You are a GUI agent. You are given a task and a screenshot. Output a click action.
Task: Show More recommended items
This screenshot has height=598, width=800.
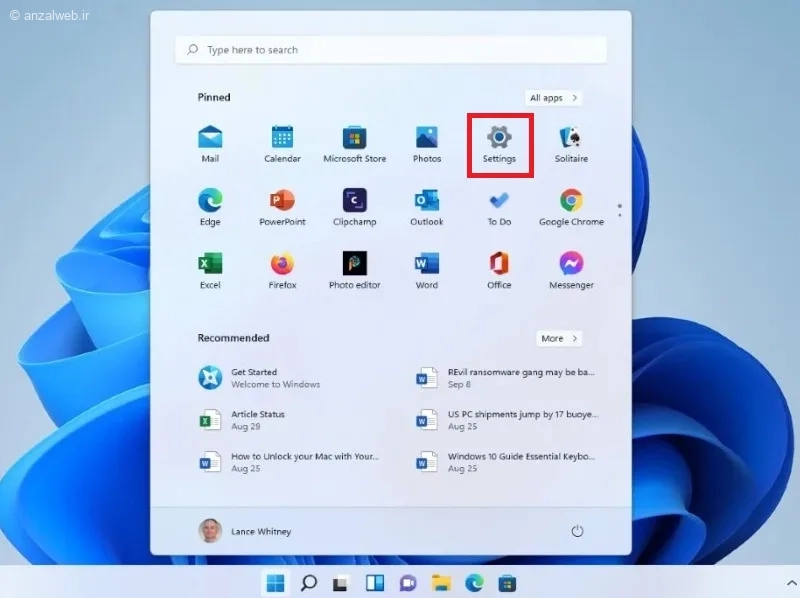pos(559,338)
